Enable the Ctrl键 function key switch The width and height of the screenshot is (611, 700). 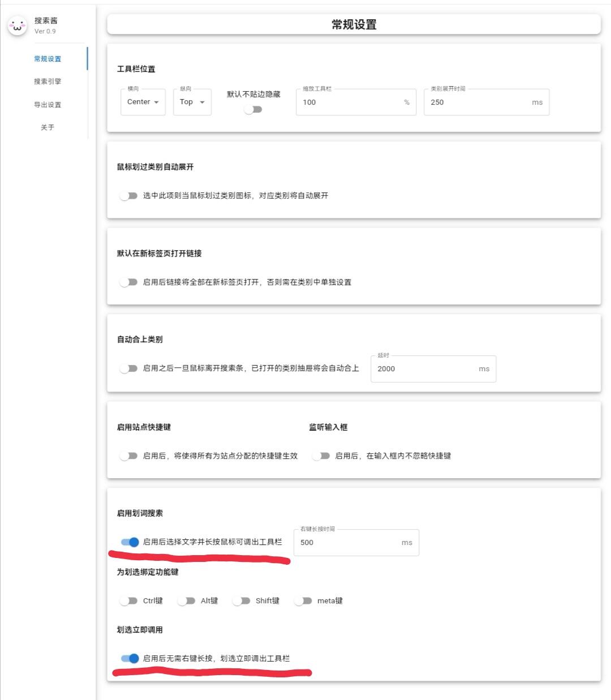click(128, 600)
